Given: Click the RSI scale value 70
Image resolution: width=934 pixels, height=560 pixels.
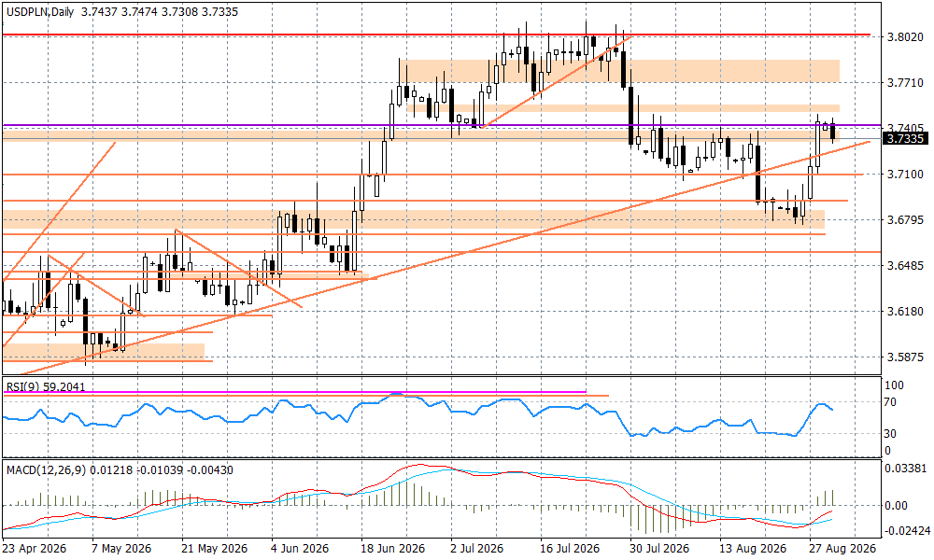Looking at the screenshot, I should pos(890,402).
